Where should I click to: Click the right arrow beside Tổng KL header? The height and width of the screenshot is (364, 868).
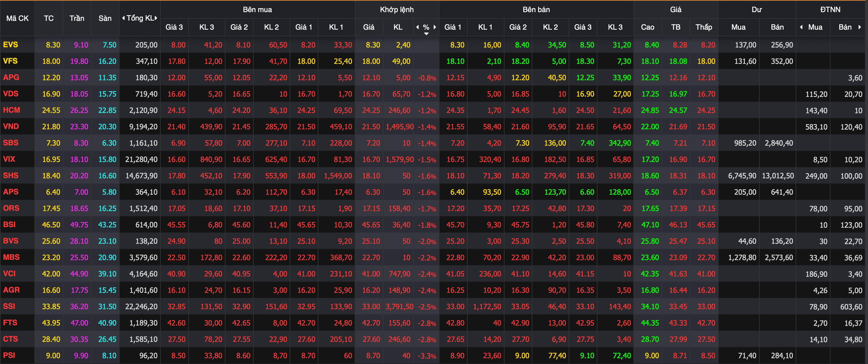click(x=156, y=18)
